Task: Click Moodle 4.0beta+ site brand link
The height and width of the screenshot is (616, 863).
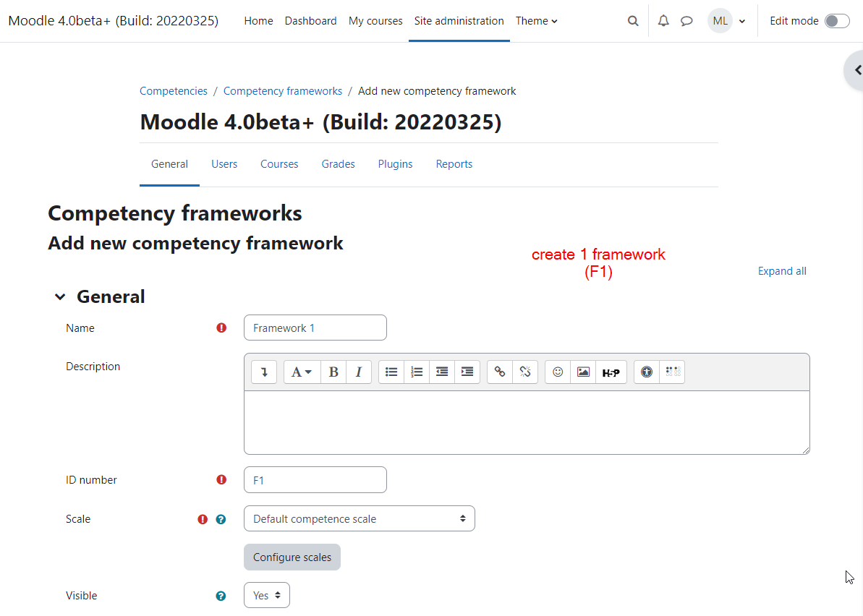Action: coord(114,21)
